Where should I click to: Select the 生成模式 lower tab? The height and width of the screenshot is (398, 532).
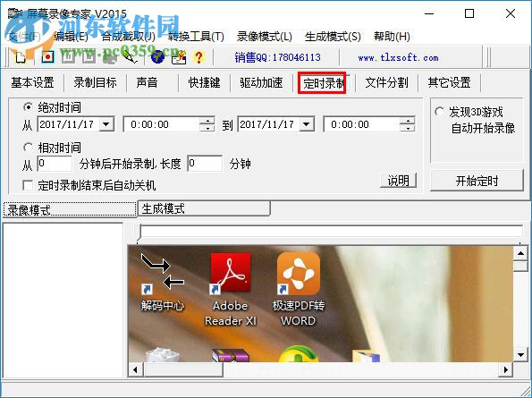click(x=204, y=208)
